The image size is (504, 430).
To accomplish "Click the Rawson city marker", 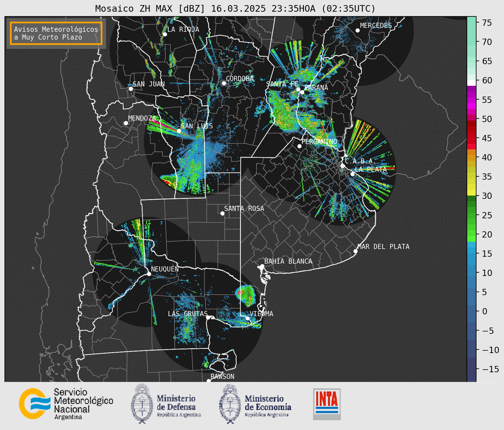I will pyautogui.click(x=209, y=381).
